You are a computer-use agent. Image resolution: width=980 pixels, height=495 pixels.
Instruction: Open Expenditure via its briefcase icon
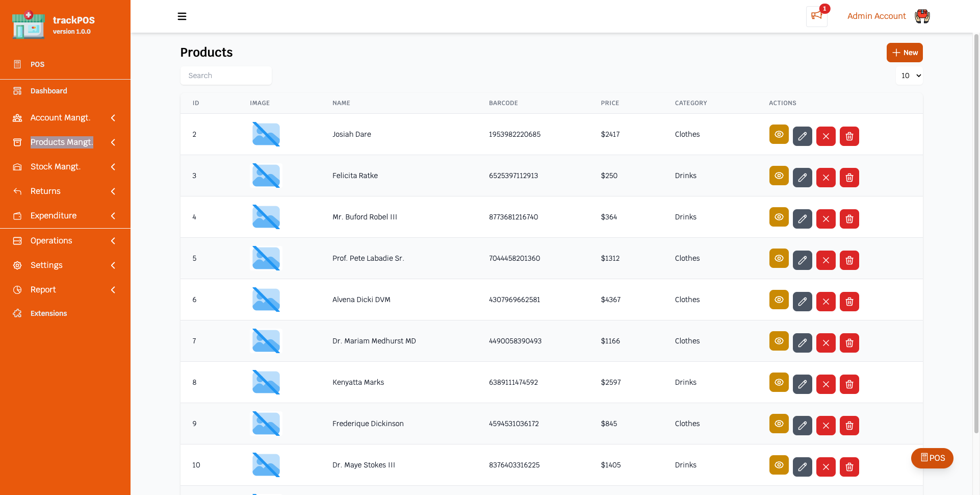point(17,215)
